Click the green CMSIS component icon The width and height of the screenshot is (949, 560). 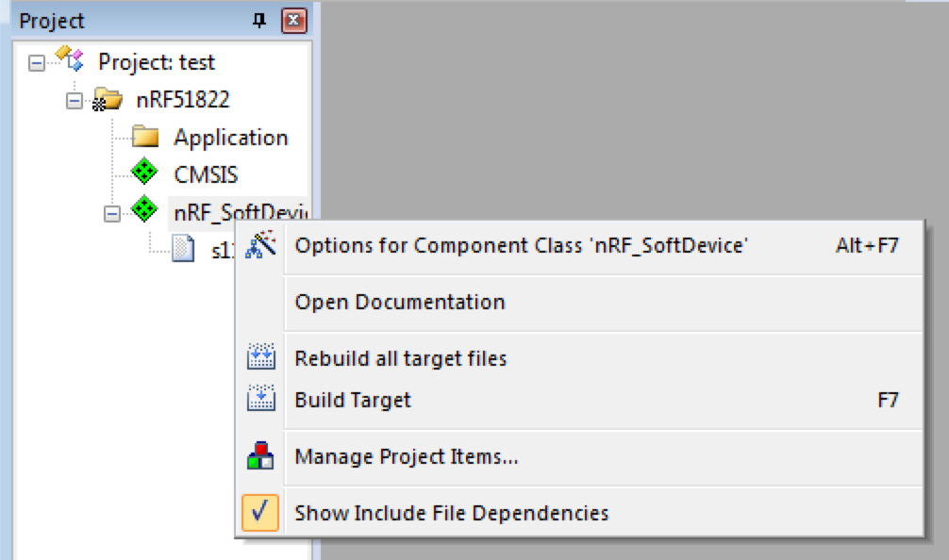click(144, 174)
